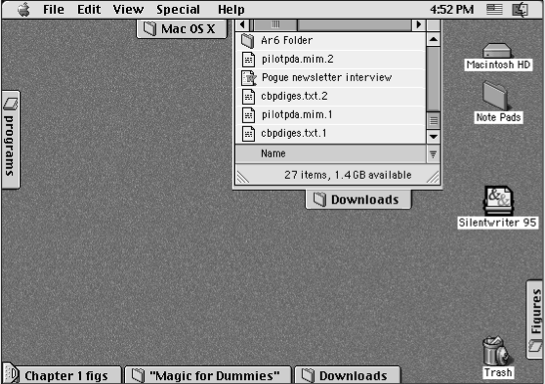Click the cbpdiges.txt.1 file name
The height and width of the screenshot is (384, 545).
coord(294,133)
